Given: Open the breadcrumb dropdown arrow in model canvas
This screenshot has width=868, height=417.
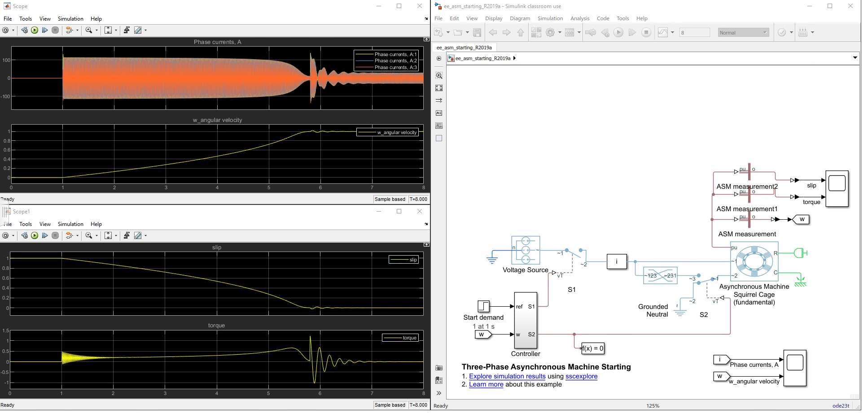Looking at the screenshot, I should click(855, 58).
